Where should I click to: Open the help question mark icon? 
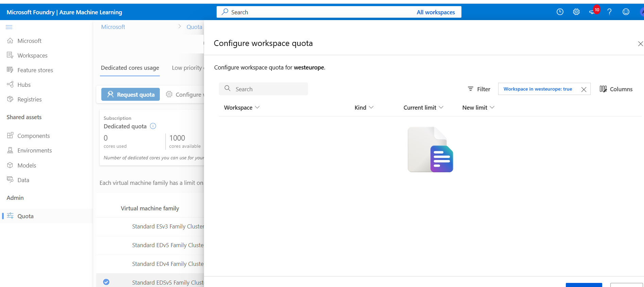(x=609, y=12)
